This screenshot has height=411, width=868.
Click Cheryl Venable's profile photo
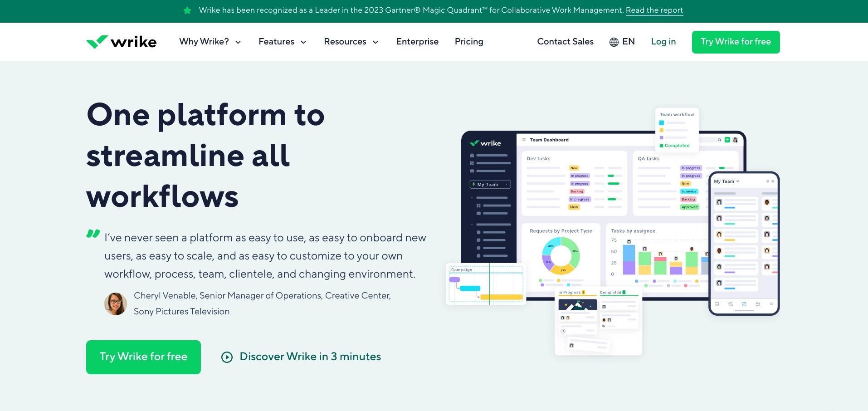(116, 304)
